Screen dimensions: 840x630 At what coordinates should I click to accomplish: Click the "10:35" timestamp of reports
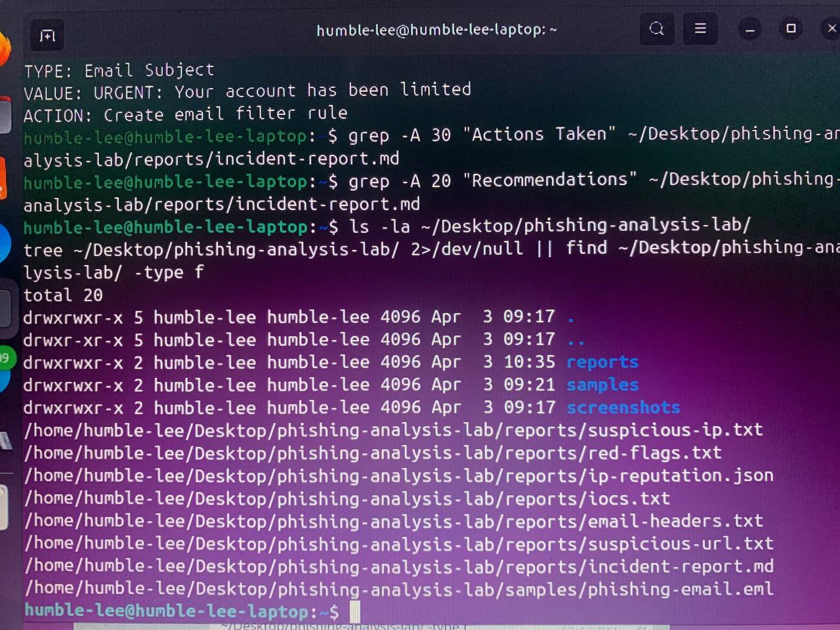529,362
